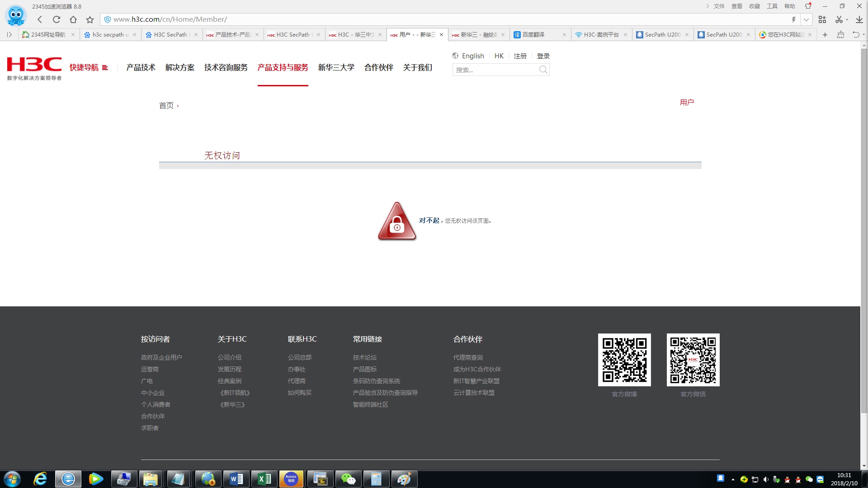The height and width of the screenshot is (488, 868).
Task: Click the 首页 breadcrumb link
Action: coord(166,105)
